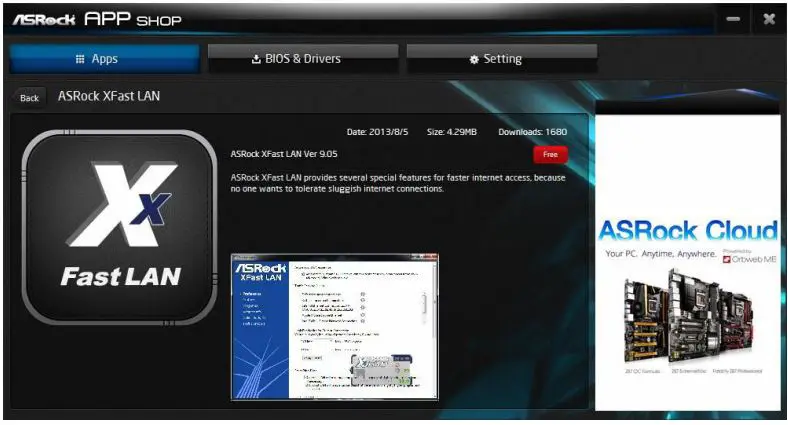Click the Orbweb.ME logo in the ad

tap(750, 259)
